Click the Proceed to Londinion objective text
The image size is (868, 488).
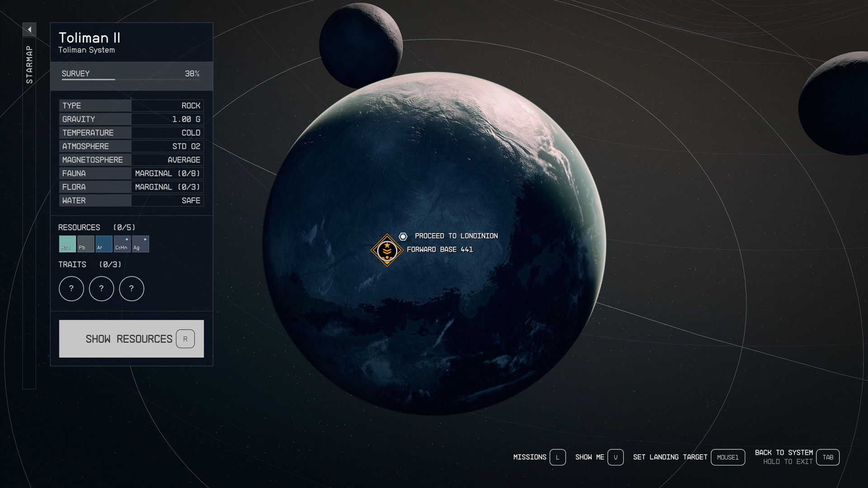pyautogui.click(x=456, y=236)
